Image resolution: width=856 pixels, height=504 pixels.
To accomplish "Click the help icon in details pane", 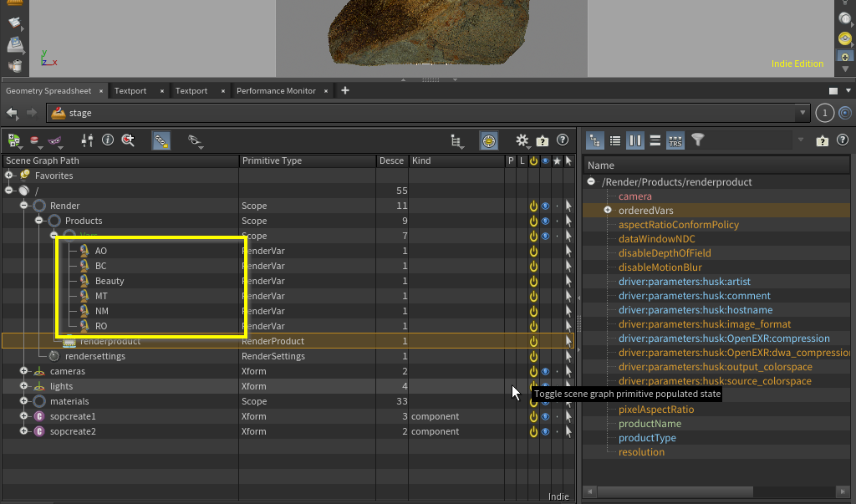I will coord(843,140).
